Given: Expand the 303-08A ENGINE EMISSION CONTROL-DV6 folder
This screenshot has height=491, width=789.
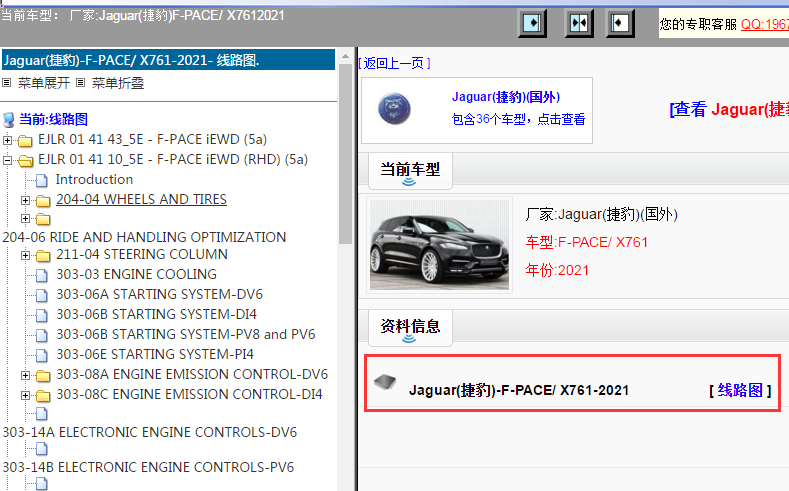Looking at the screenshot, I should (x=25, y=375).
